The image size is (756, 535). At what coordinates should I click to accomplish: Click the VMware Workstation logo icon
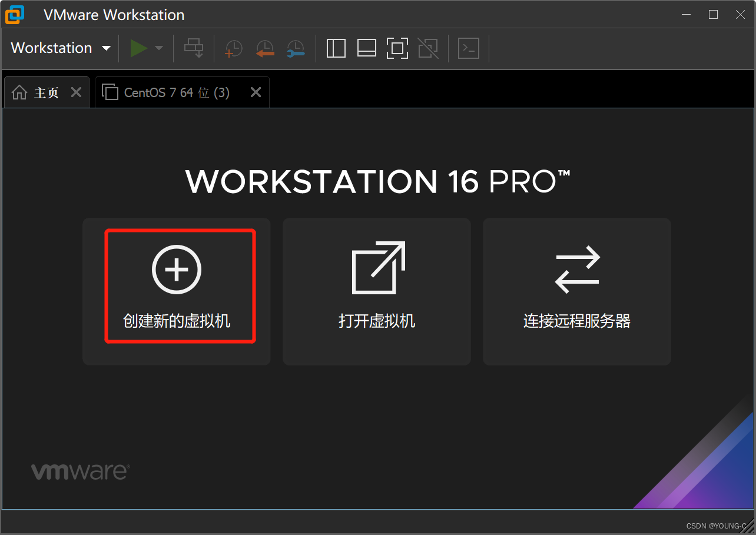coord(14,14)
